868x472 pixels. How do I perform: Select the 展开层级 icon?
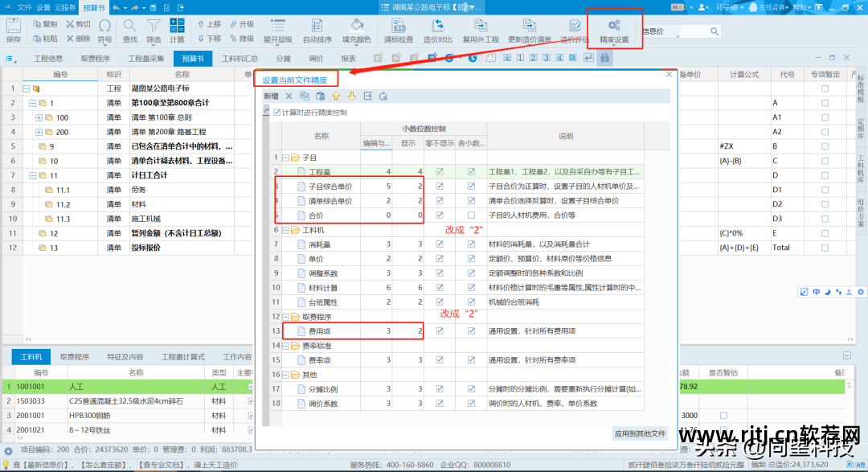277,28
